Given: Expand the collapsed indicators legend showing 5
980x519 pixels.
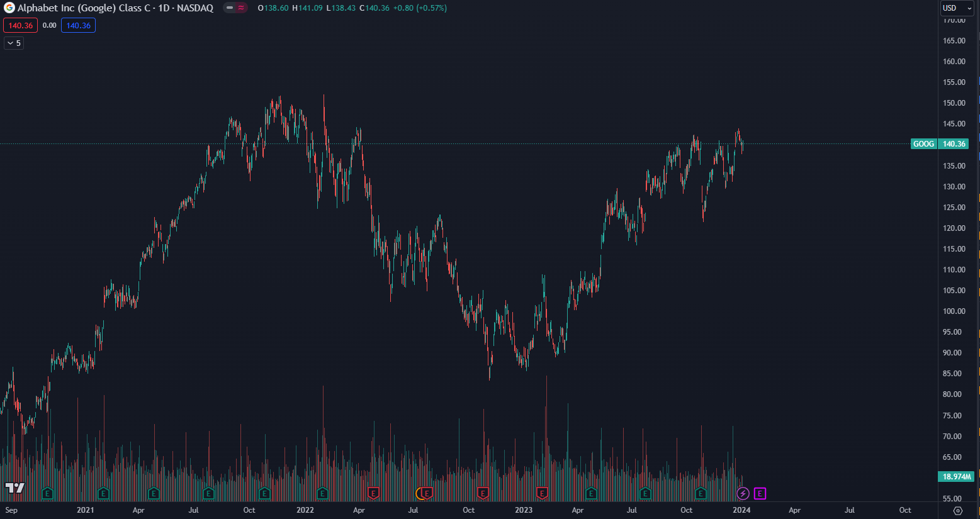Looking at the screenshot, I should (x=14, y=43).
